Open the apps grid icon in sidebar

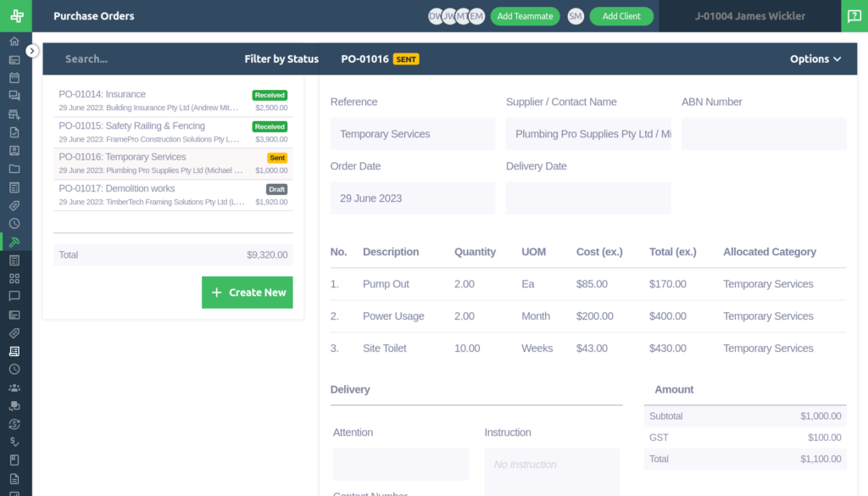(15, 278)
